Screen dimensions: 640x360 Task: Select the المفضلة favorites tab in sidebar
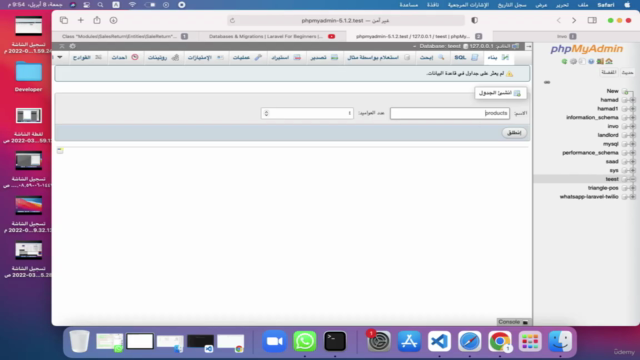pos(608,73)
